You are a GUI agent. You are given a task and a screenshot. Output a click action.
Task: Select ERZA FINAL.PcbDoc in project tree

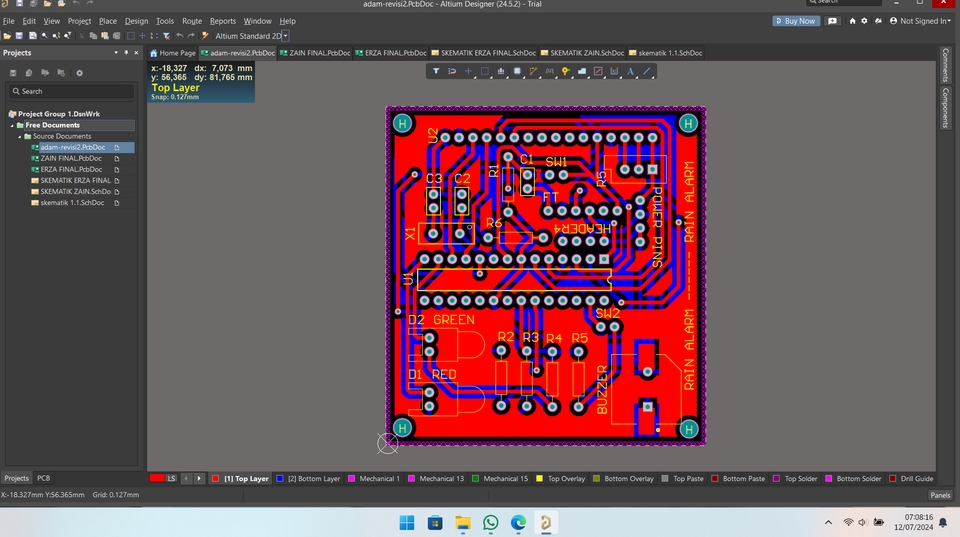point(71,170)
